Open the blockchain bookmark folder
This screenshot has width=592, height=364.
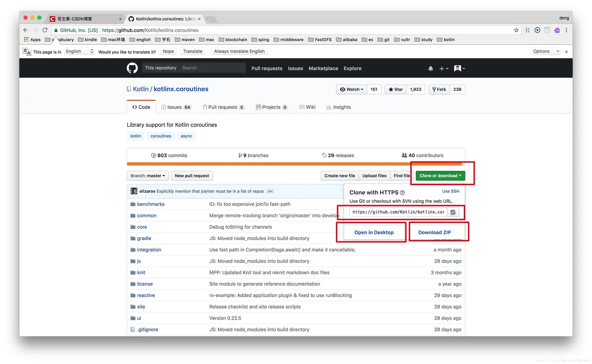click(x=233, y=39)
